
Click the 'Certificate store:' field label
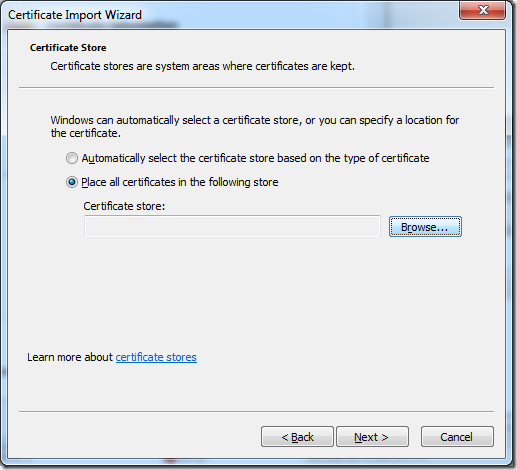124,206
